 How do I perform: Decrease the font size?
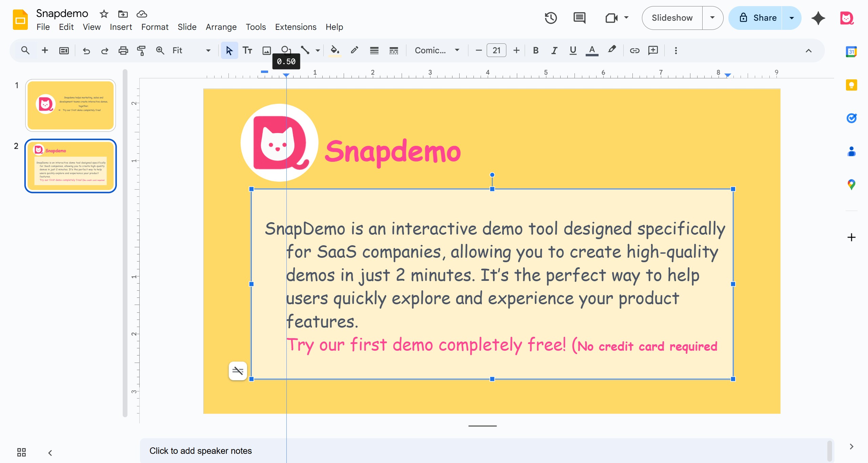[x=479, y=51]
